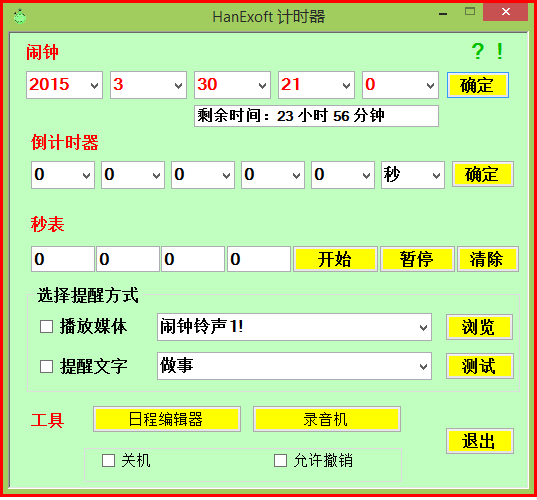Open the alarm minute dropdown showing red 0
Viewport: 537px width, 500px height.
[x=400, y=85]
